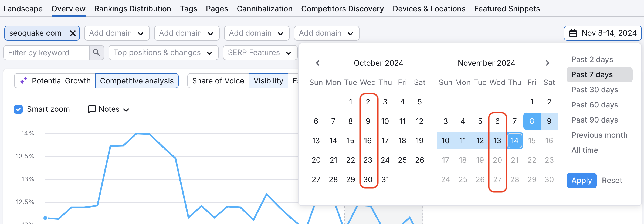
Task: Select November 6 in the calendar
Action: coord(497,121)
